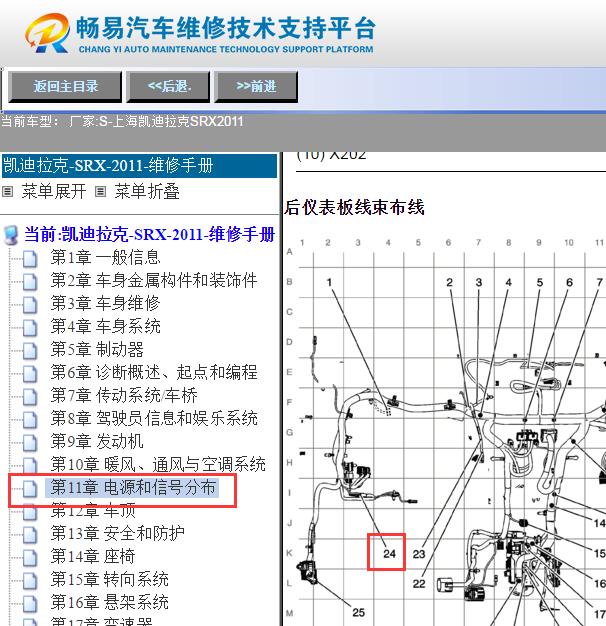Open 第13章 安全和防护
This screenshot has height=626, width=606.
(117, 533)
